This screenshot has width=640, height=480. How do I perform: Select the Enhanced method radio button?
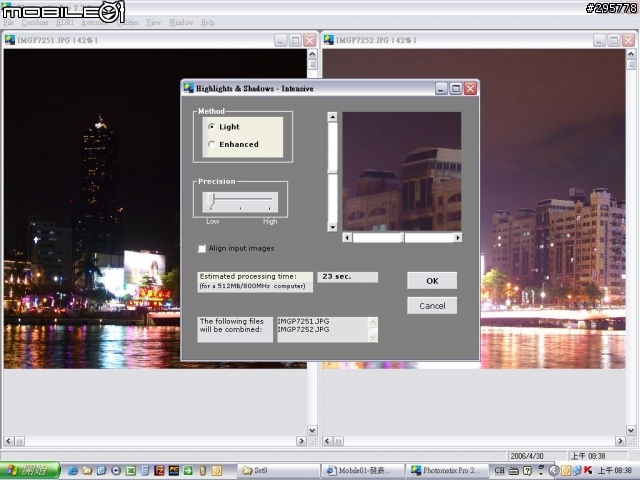tap(211, 144)
